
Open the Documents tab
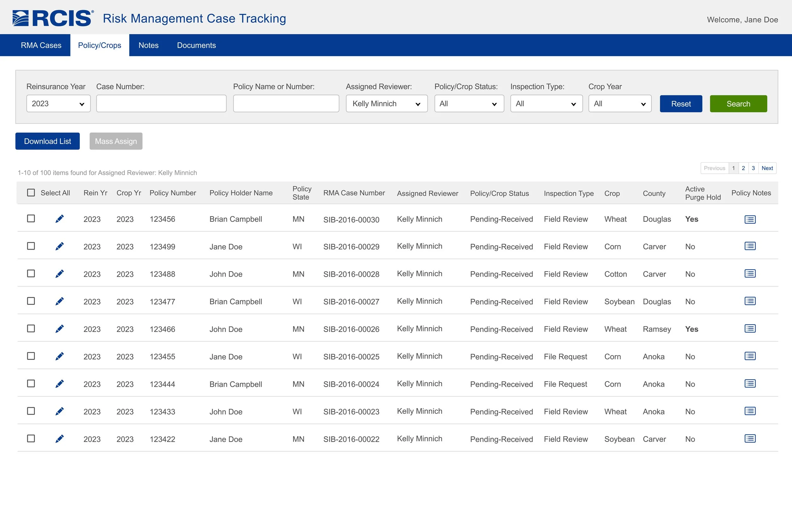pos(196,45)
